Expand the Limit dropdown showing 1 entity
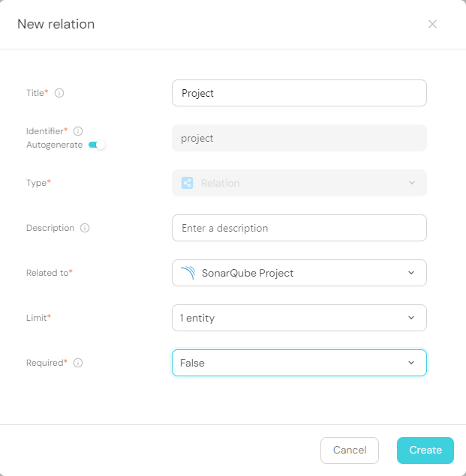The height and width of the screenshot is (476, 466). click(299, 318)
